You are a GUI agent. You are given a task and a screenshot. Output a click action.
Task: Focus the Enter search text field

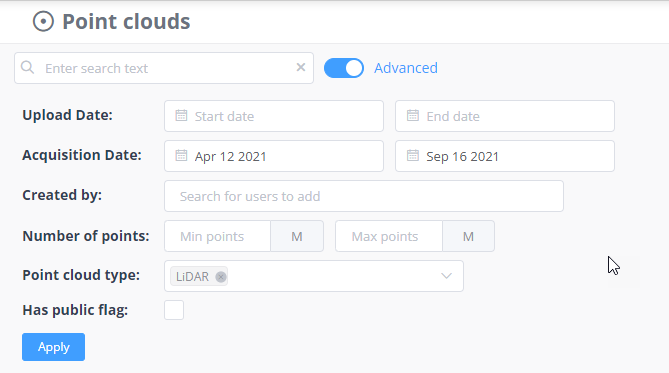(x=164, y=68)
